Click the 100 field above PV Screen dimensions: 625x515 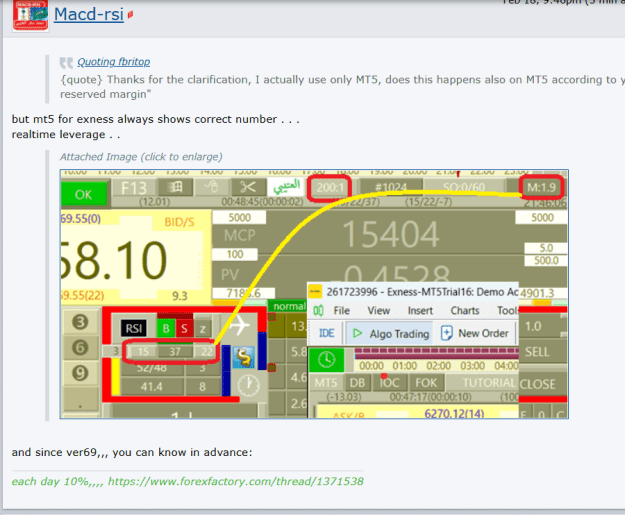(x=235, y=254)
